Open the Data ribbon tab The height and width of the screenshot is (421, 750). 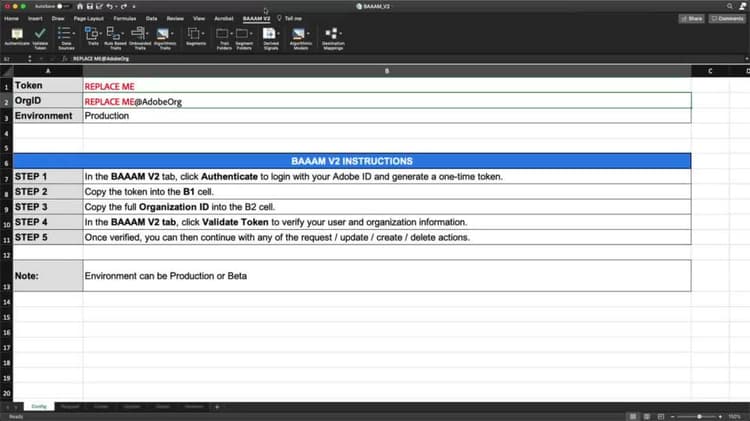[x=152, y=19]
